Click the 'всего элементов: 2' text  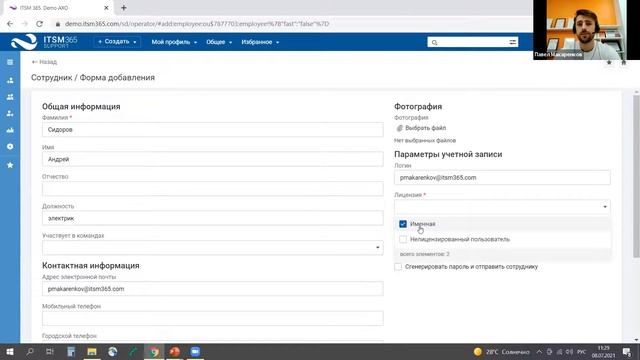click(x=424, y=254)
